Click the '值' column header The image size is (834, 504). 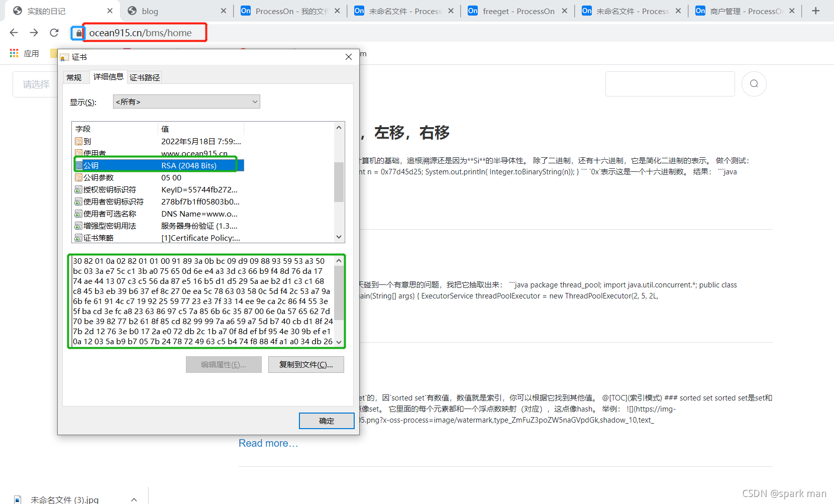click(201, 129)
